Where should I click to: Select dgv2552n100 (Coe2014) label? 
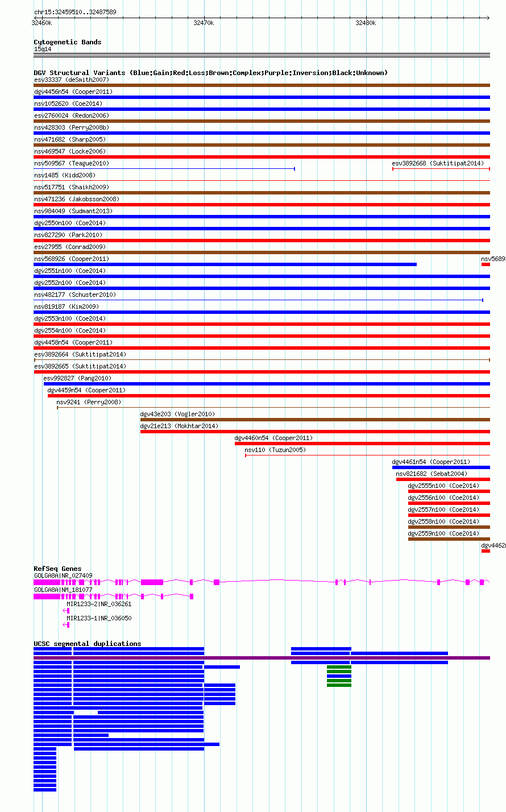(70, 283)
